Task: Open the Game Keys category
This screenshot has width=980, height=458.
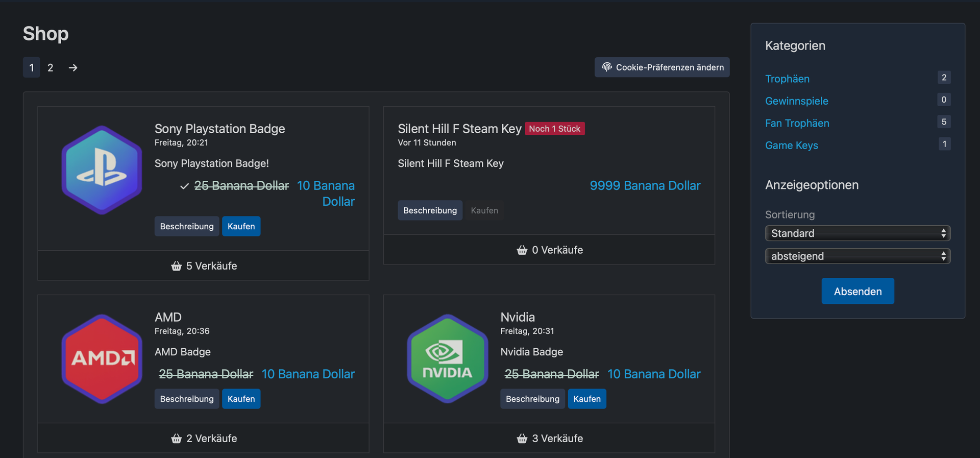Action: (791, 146)
